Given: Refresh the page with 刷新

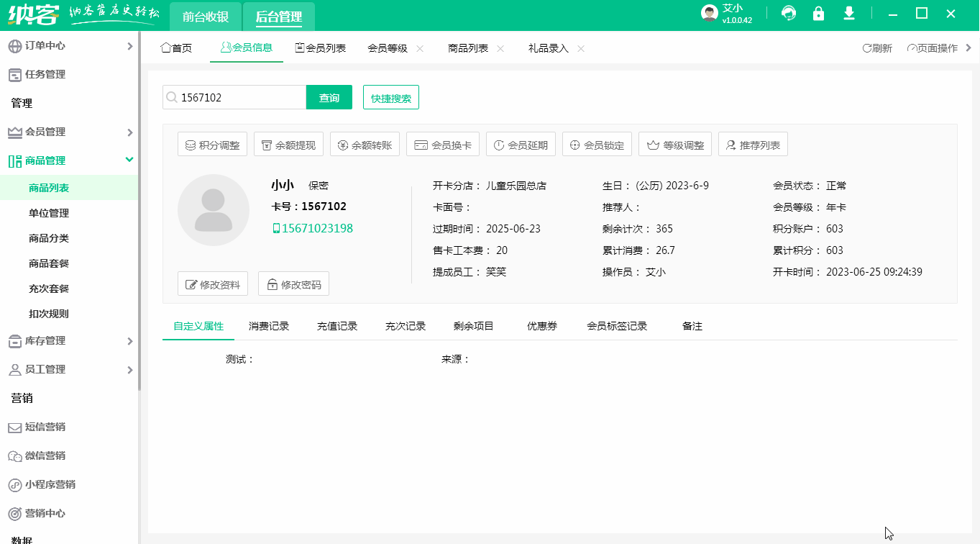Looking at the screenshot, I should [x=876, y=47].
